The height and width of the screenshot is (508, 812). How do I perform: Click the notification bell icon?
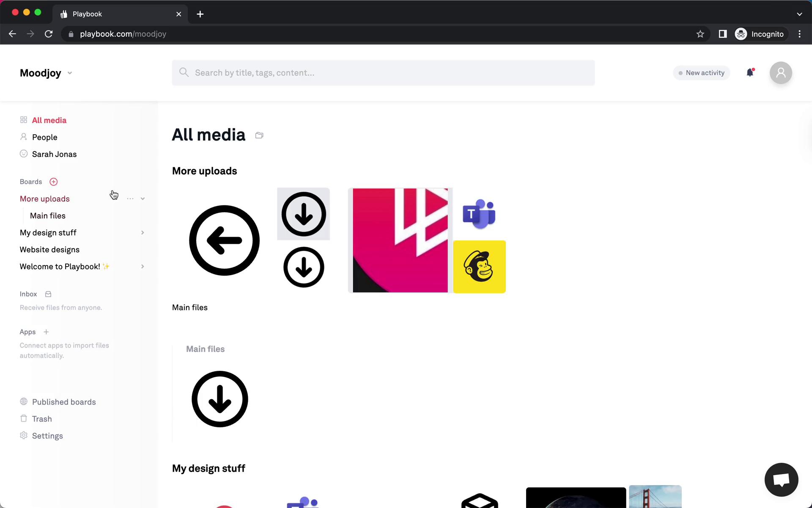pyautogui.click(x=750, y=72)
